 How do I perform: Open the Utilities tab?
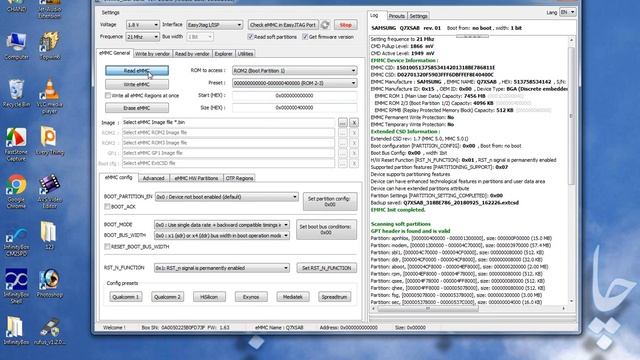pyautogui.click(x=245, y=54)
